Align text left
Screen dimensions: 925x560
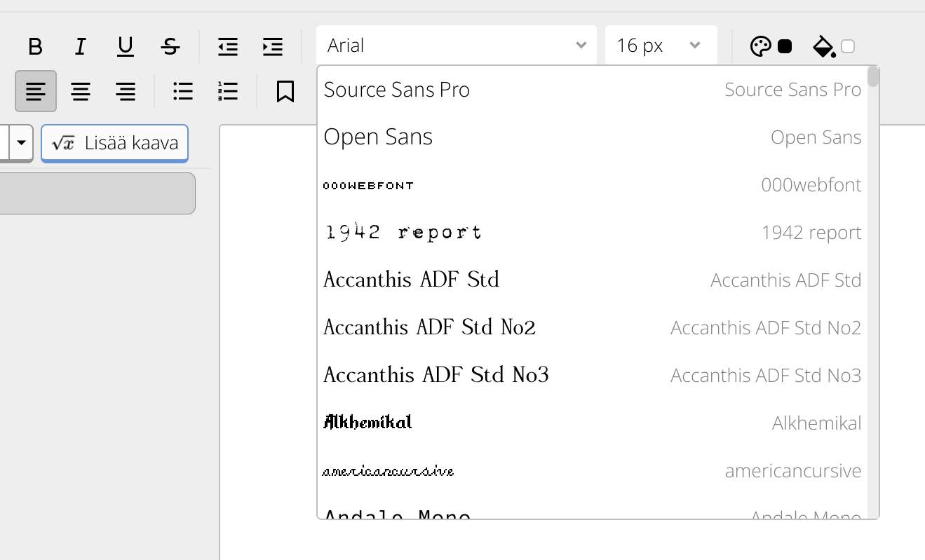tap(36, 91)
